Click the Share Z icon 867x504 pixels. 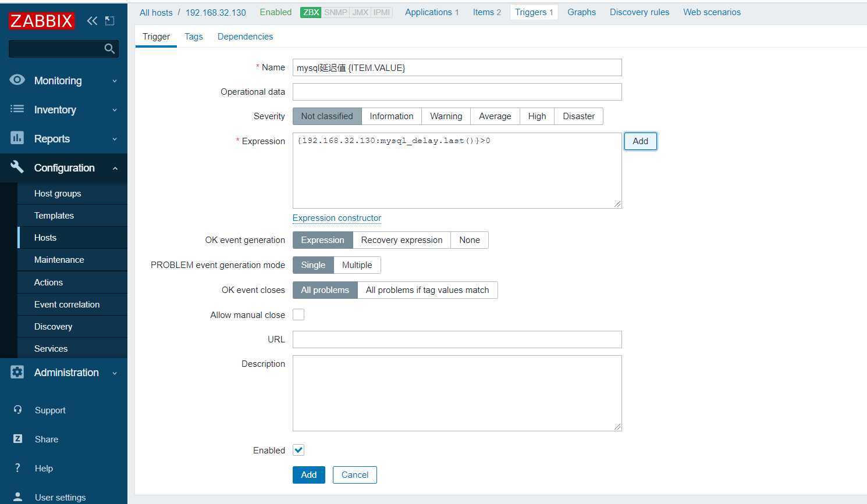(x=17, y=439)
